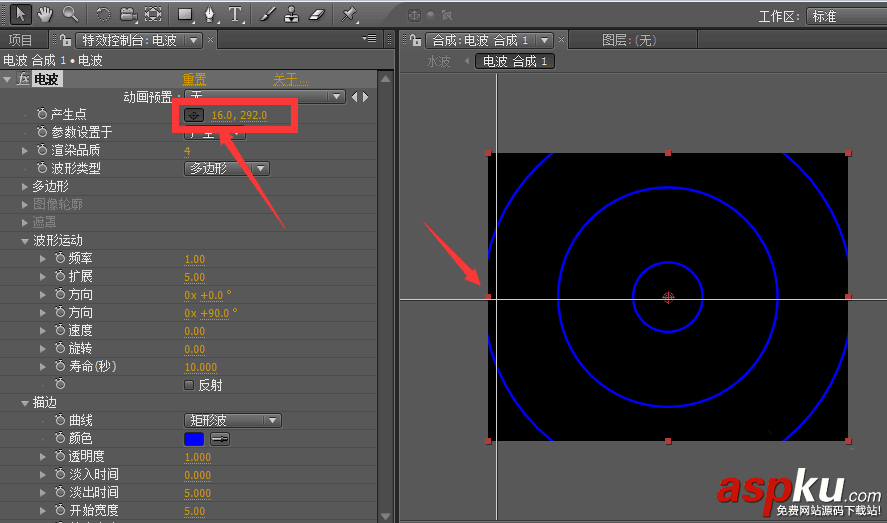Click the 重置 reset link
The image size is (887, 523).
click(x=194, y=79)
